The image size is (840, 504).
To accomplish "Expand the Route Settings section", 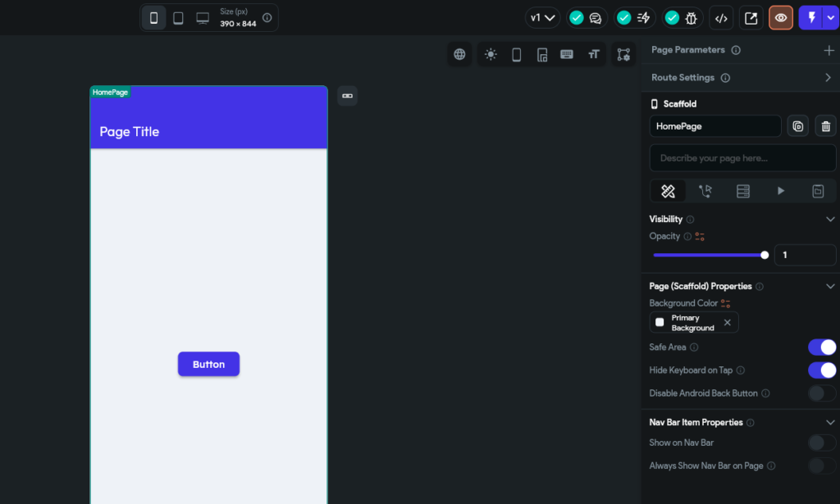I will point(828,78).
